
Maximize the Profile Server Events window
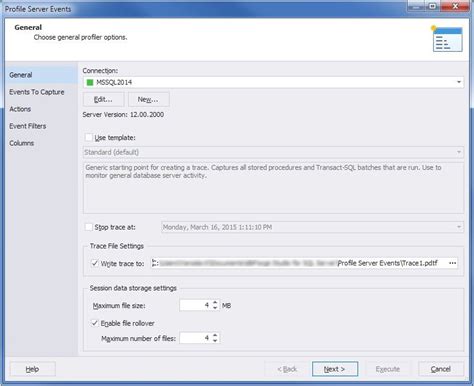coord(433,6)
